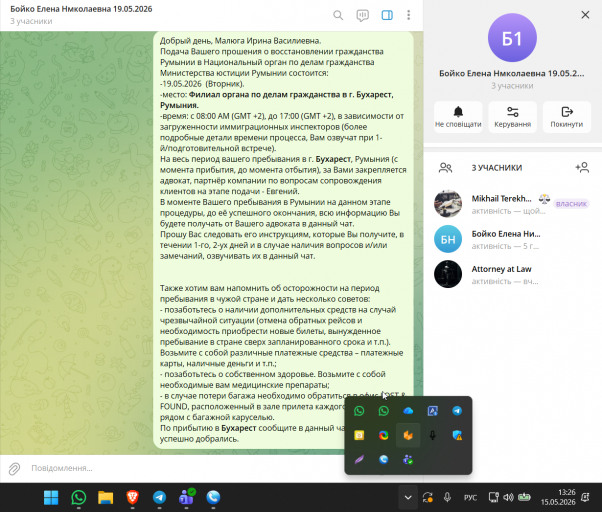Open File Explorer from the taskbar

click(x=105, y=498)
